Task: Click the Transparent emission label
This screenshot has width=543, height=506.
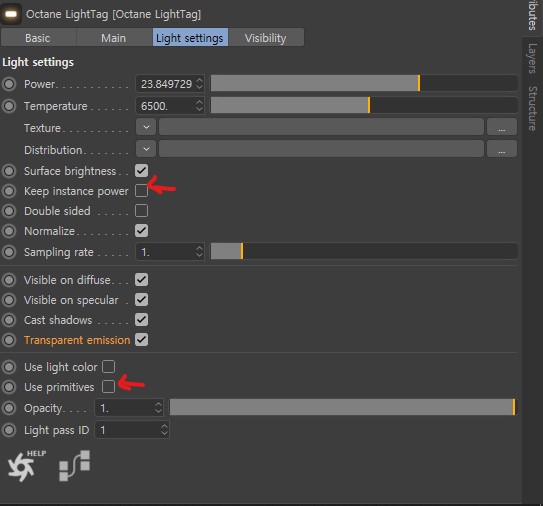Action: [77, 340]
